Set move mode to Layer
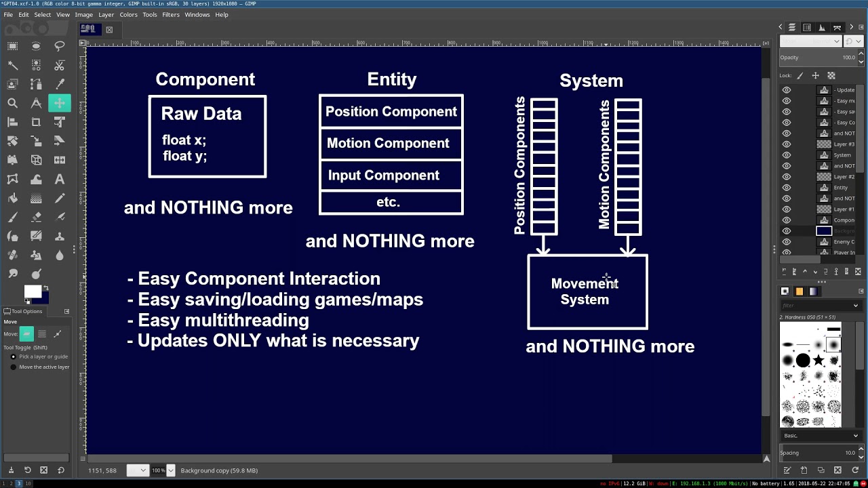 [26, 333]
